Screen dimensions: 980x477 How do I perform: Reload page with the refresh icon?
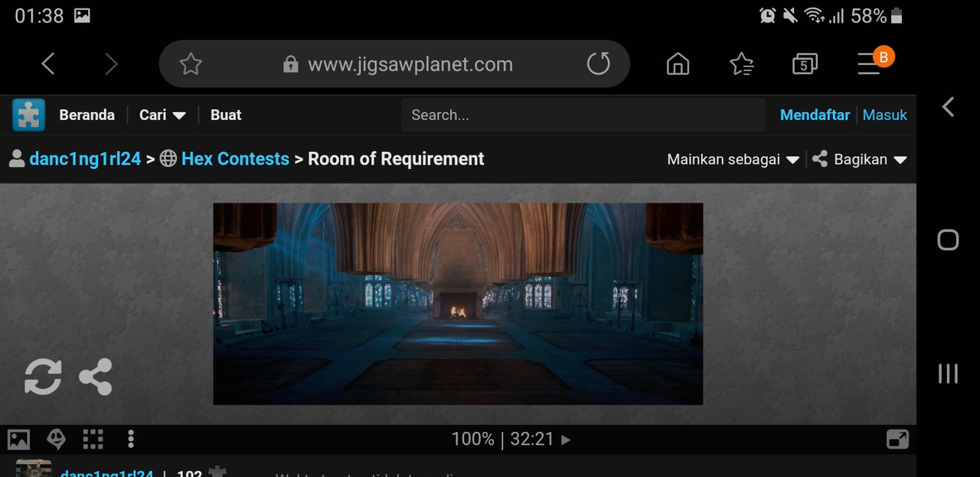tap(599, 64)
